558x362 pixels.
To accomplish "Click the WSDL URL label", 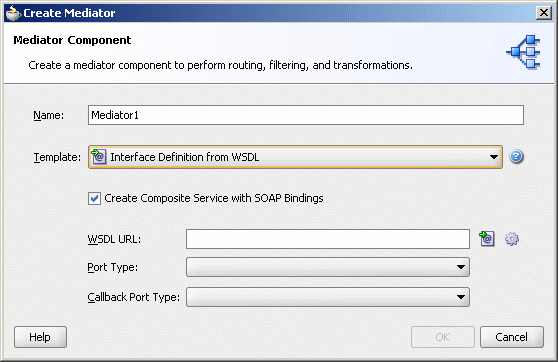I will [114, 239].
